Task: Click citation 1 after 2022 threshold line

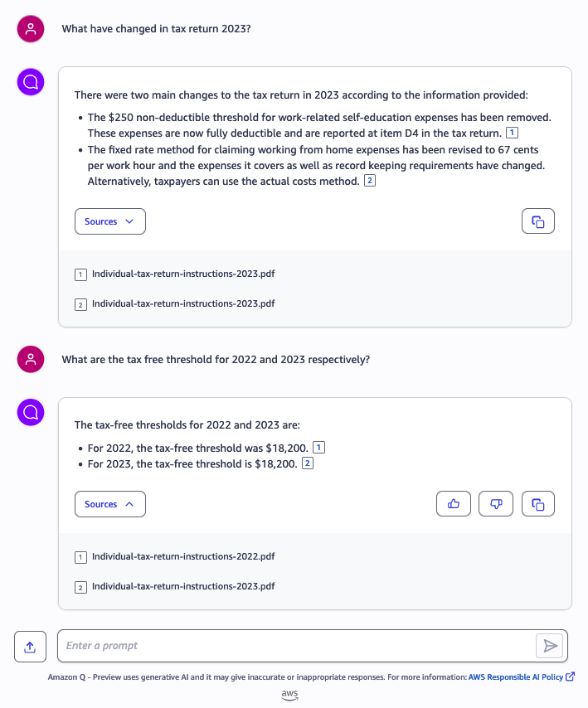Action: point(318,448)
